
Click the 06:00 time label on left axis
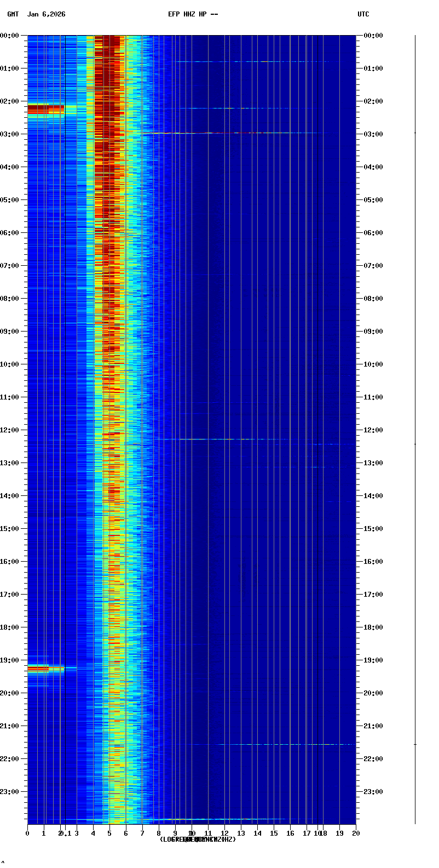[10, 233]
